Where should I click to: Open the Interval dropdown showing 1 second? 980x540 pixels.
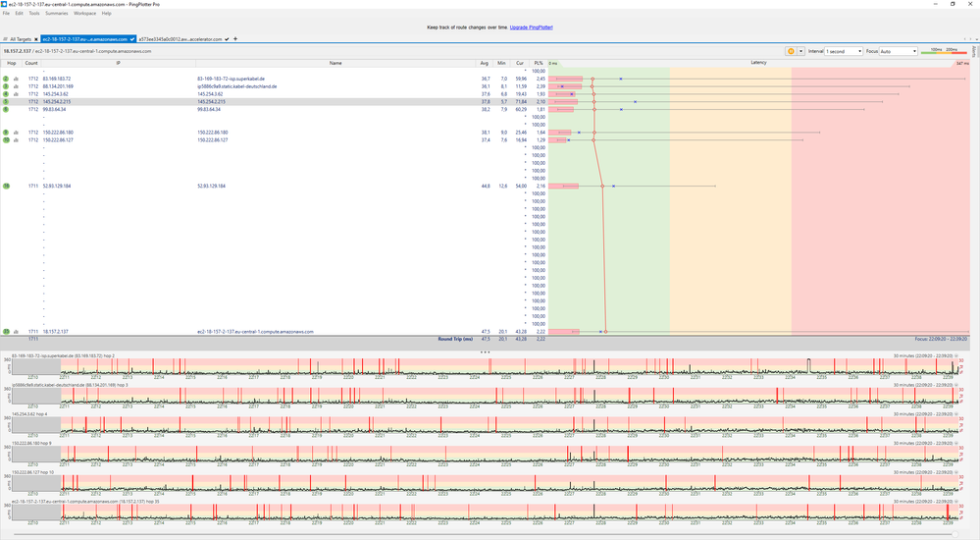coord(843,51)
